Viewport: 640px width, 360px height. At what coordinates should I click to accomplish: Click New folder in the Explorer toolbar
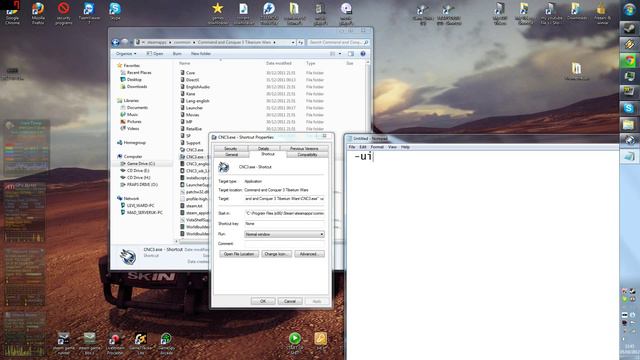tap(201, 53)
